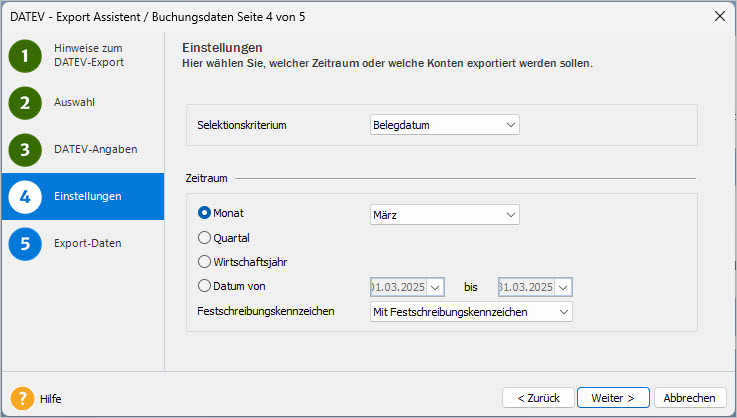
Task: Click the Einstellungen page heading
Action: point(222,47)
